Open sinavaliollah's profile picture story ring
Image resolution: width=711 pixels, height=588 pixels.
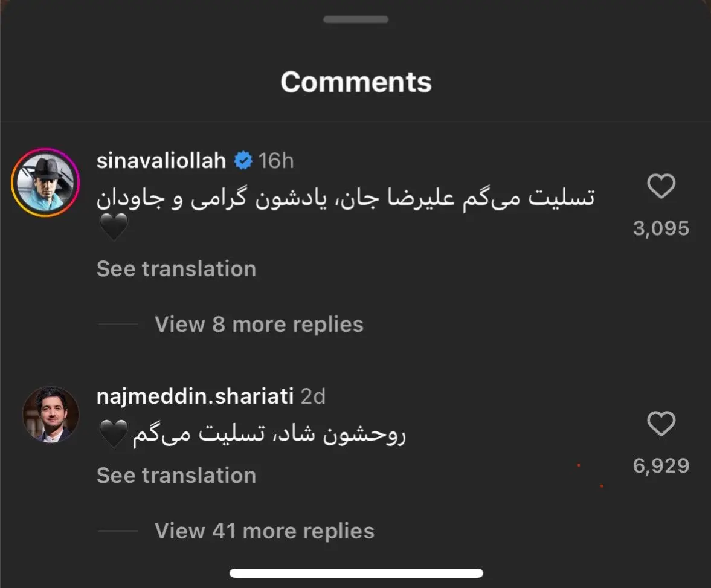[45, 182]
